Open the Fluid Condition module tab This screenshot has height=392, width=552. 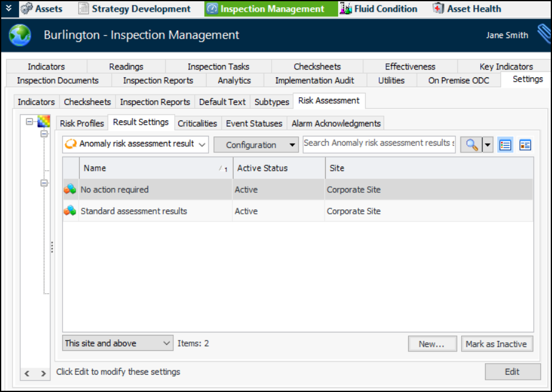379,9
